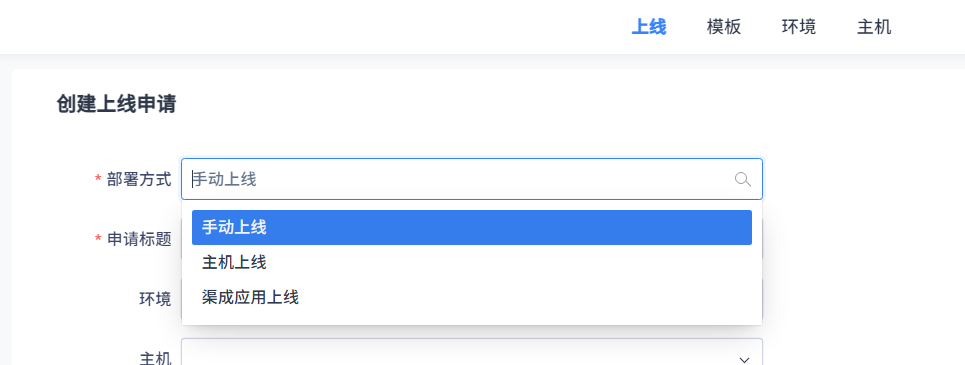Click the 部署方式 field label
The image size is (965, 365).
[x=139, y=179]
